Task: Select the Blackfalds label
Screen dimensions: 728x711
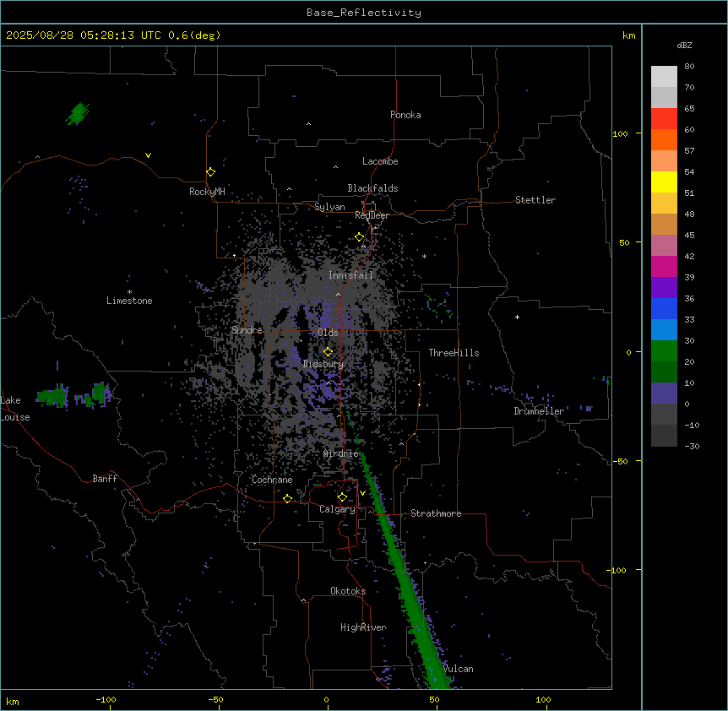Action: point(372,188)
